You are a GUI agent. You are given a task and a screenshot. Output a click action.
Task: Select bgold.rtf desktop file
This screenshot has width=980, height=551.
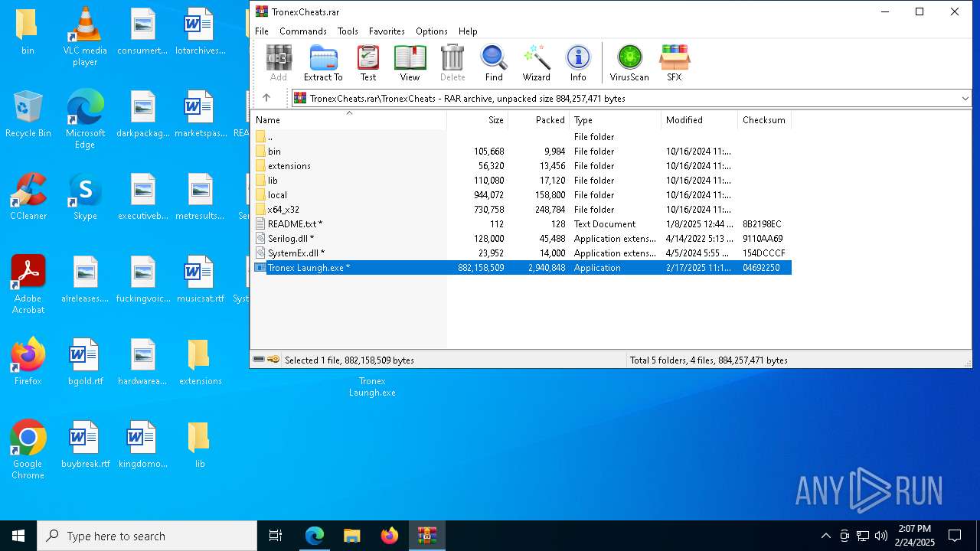85,361
